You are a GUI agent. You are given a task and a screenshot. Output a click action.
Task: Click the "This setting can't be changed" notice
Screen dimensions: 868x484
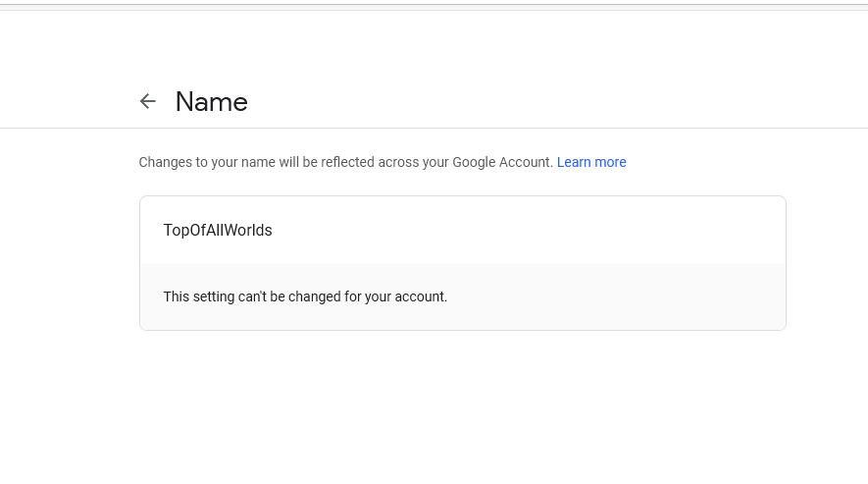coord(305,296)
